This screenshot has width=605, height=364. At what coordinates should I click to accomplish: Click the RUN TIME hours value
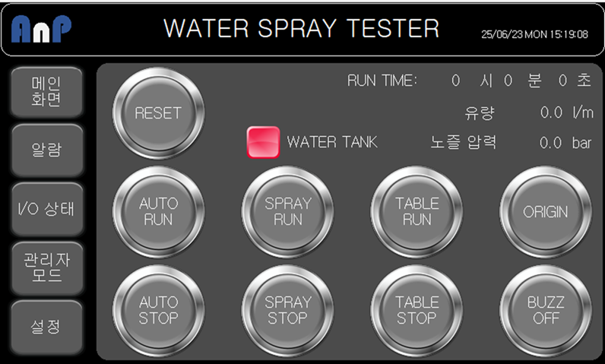(x=456, y=81)
